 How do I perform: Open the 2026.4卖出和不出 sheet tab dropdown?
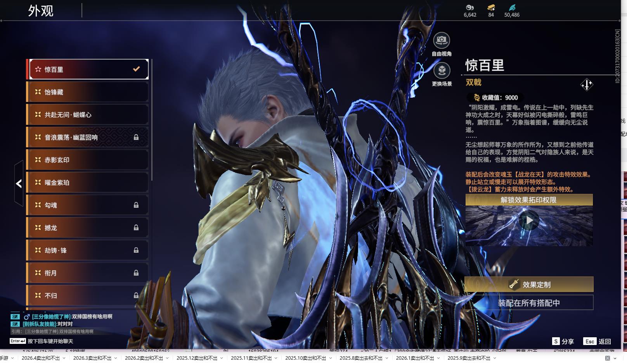pos(64,358)
